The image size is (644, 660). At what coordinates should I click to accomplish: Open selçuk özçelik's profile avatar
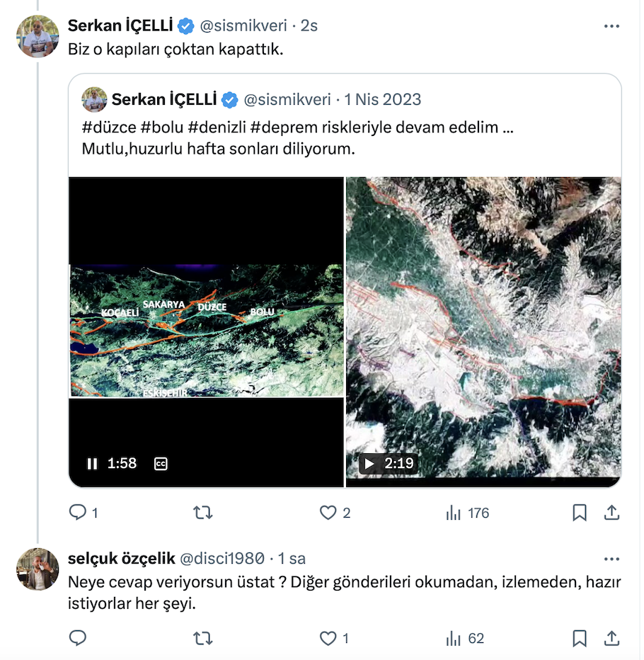pos(38,569)
